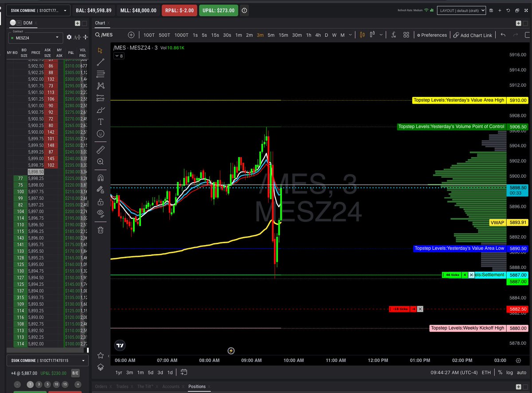
Task: Click the trash can remove-drawings icon
Action: click(101, 230)
